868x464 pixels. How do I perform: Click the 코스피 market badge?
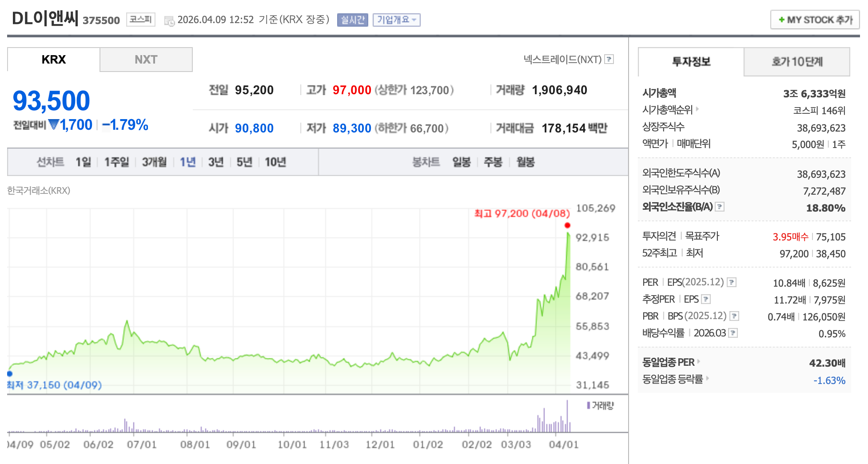(141, 20)
